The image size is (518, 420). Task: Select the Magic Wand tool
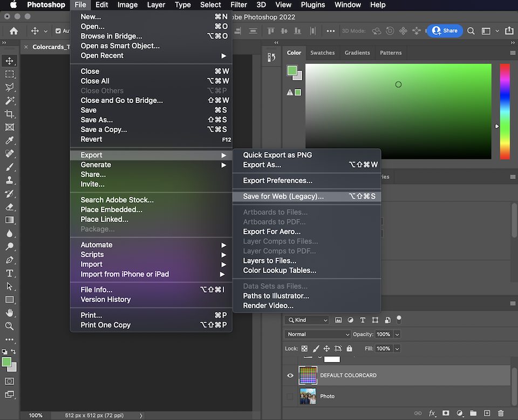click(x=9, y=100)
